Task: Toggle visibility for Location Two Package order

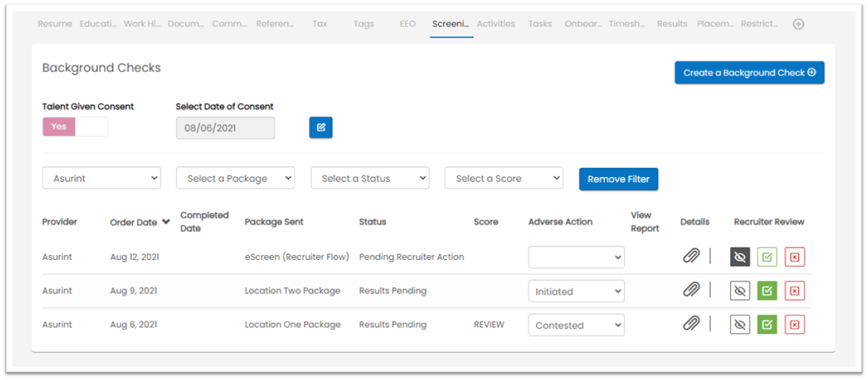Action: [x=740, y=291]
